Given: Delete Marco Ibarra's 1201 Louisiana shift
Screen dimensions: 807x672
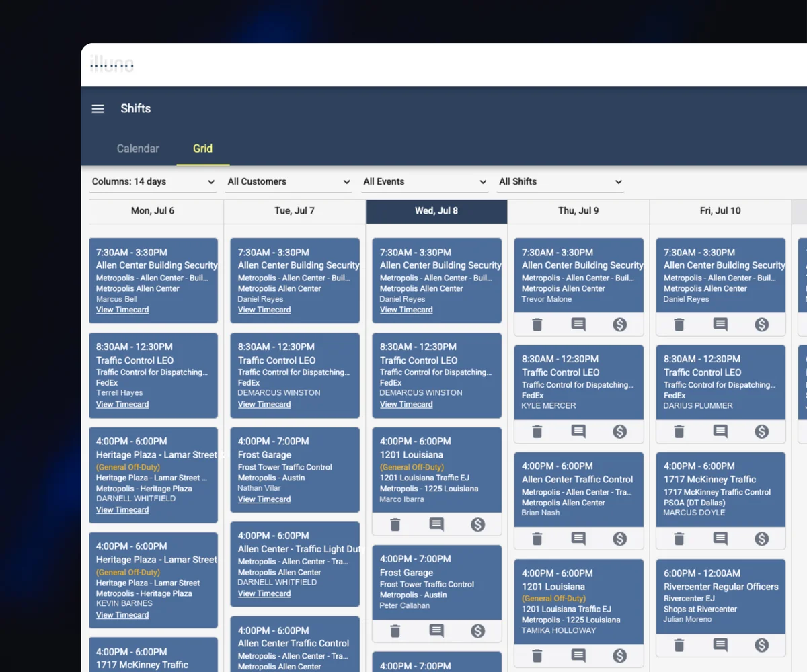Looking at the screenshot, I should pos(395,525).
